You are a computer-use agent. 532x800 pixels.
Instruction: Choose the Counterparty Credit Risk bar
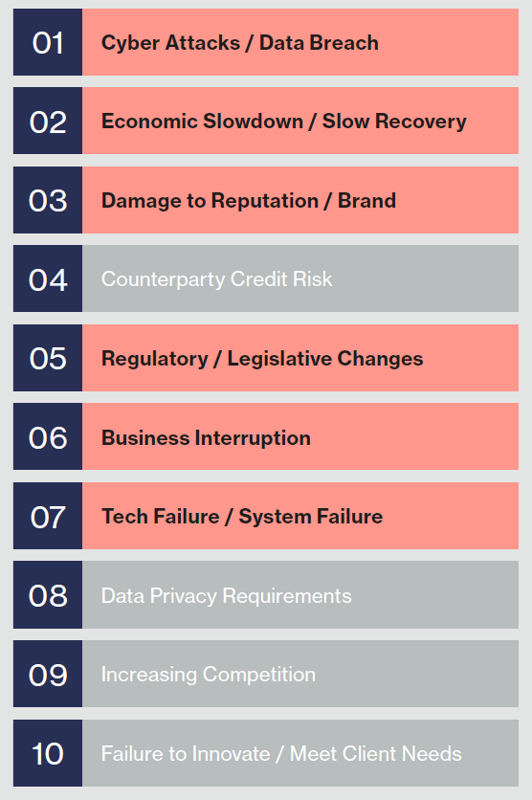click(300, 278)
